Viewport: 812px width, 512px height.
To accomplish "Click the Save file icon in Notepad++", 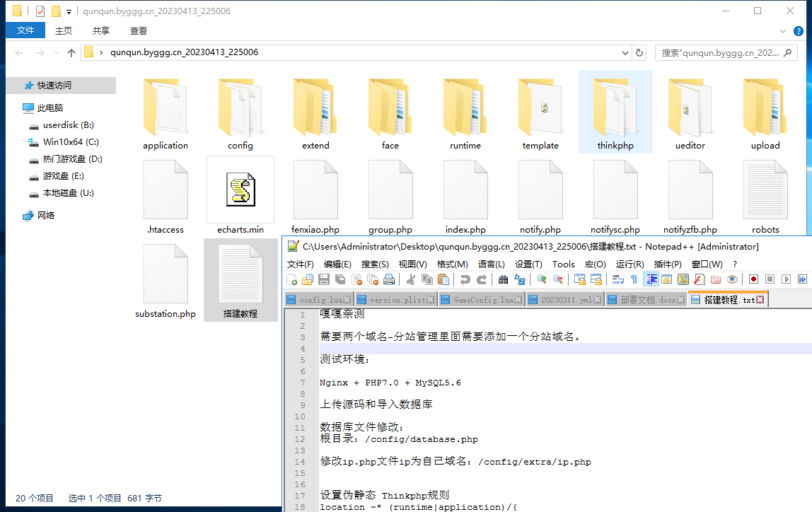I will (x=324, y=279).
